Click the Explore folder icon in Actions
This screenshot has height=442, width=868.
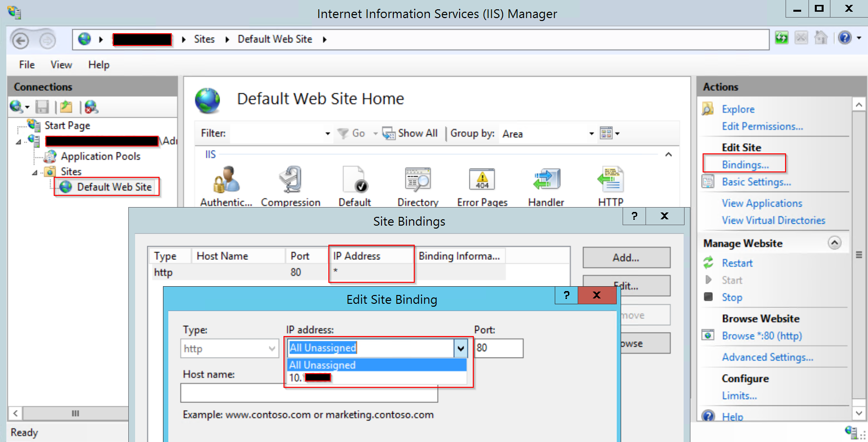tap(707, 108)
